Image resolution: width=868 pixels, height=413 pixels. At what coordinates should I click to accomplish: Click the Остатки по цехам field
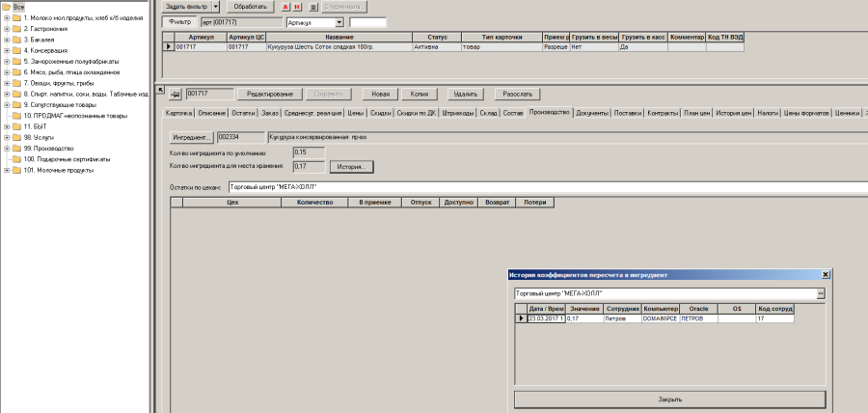tap(548, 187)
